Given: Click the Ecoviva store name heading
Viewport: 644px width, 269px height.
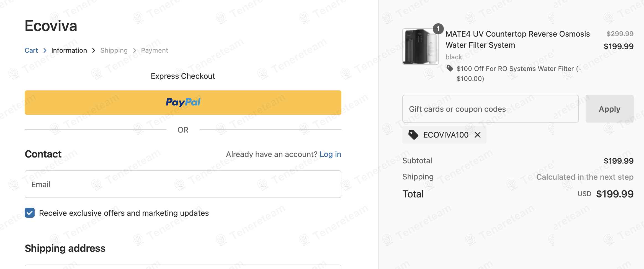Looking at the screenshot, I should 51,26.
